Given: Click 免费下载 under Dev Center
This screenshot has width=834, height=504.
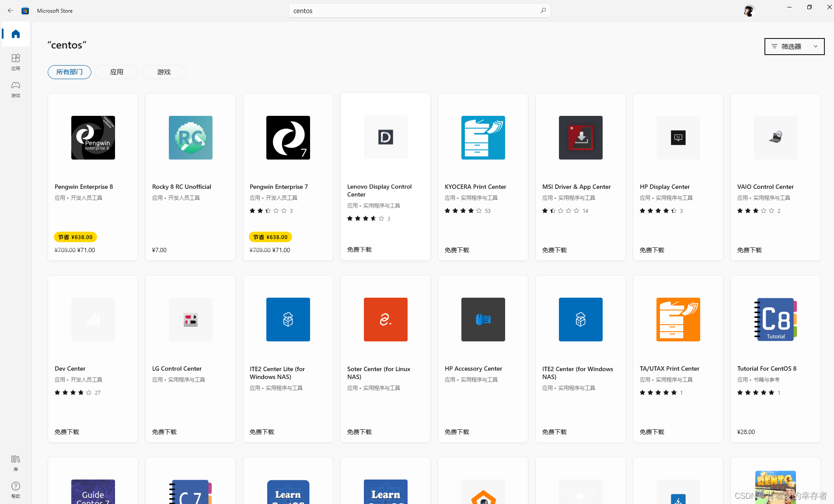Looking at the screenshot, I should click(67, 432).
